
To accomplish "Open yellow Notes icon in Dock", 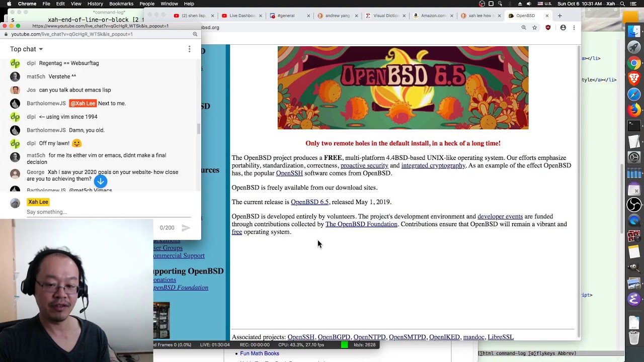I will (x=634, y=252).
